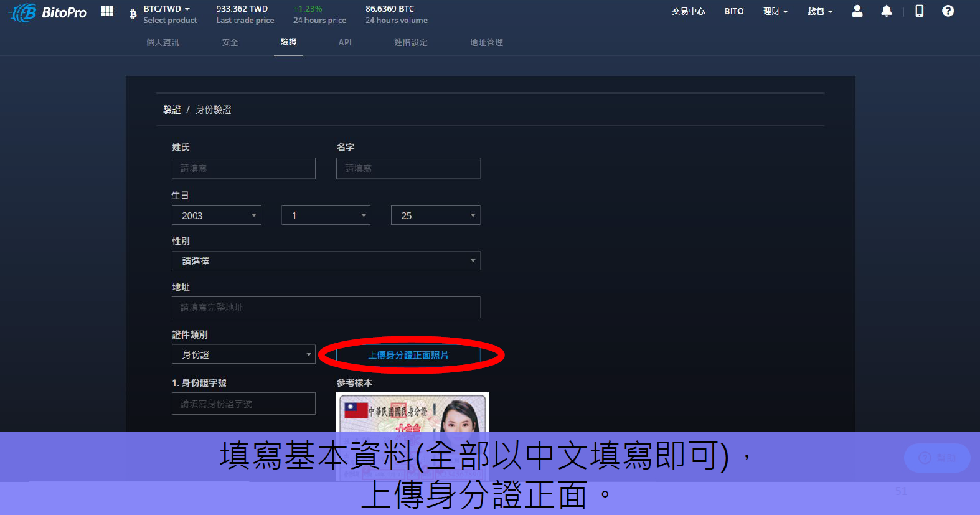Focus the 地址 full address field
The width and height of the screenshot is (980, 515).
326,307
